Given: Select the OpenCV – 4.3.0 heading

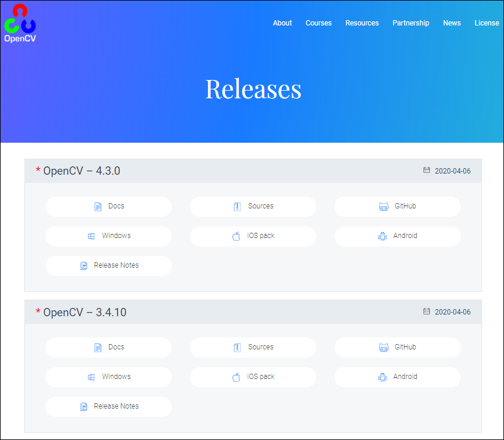Looking at the screenshot, I should (82, 171).
